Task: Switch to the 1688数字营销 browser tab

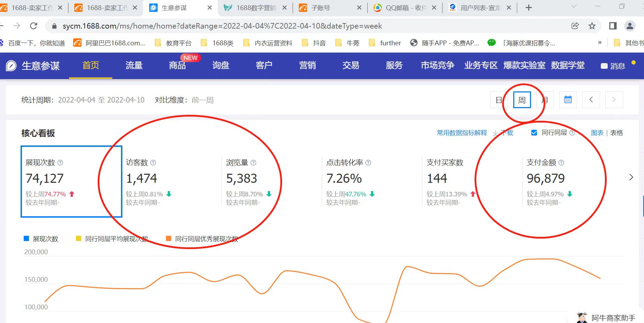Action: pos(256,8)
